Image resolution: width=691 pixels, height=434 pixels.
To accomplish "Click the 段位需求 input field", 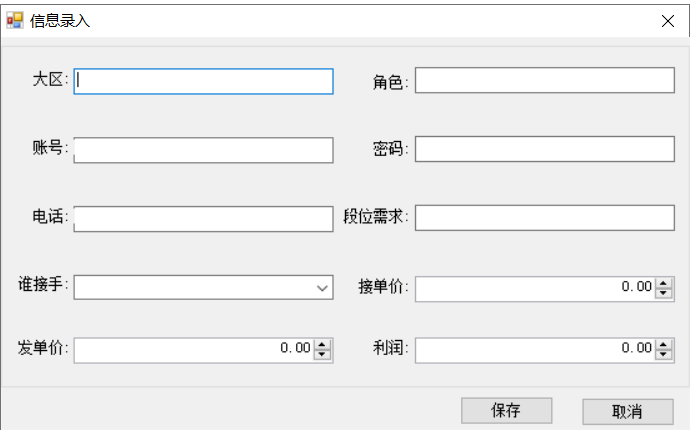I will point(545,219).
